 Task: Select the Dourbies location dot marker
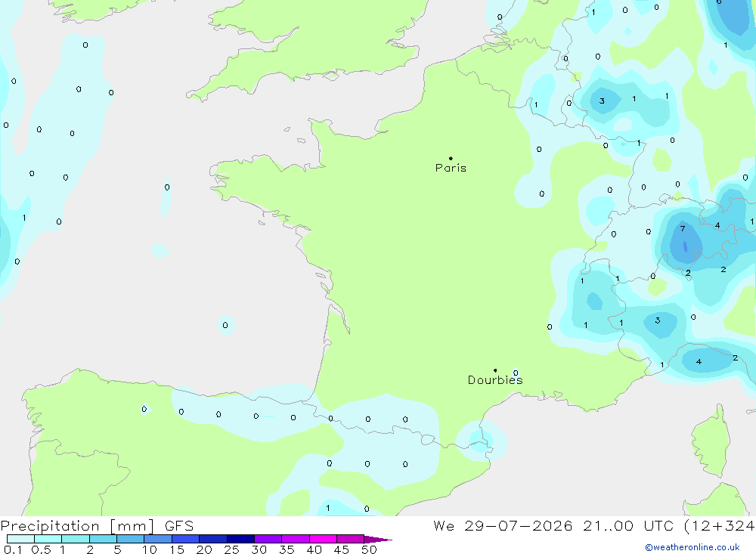tap(495, 370)
